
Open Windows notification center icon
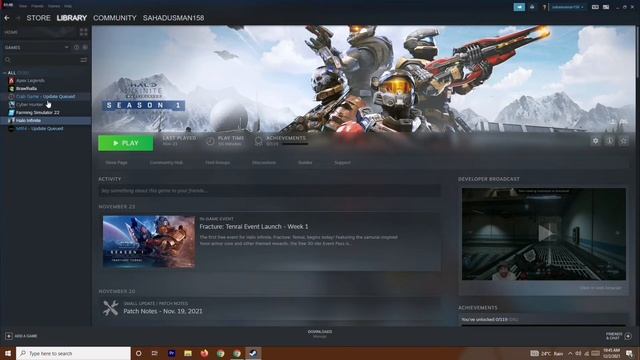[629, 353]
